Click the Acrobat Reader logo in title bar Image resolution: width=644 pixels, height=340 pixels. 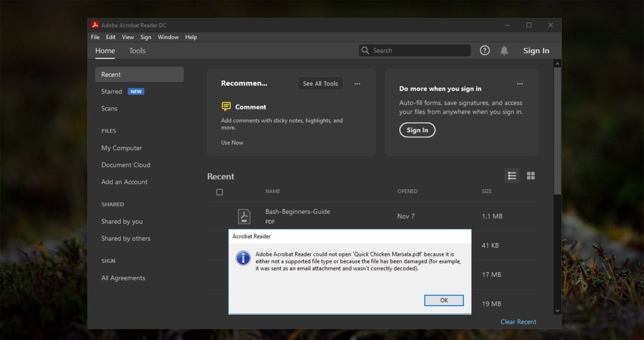95,25
